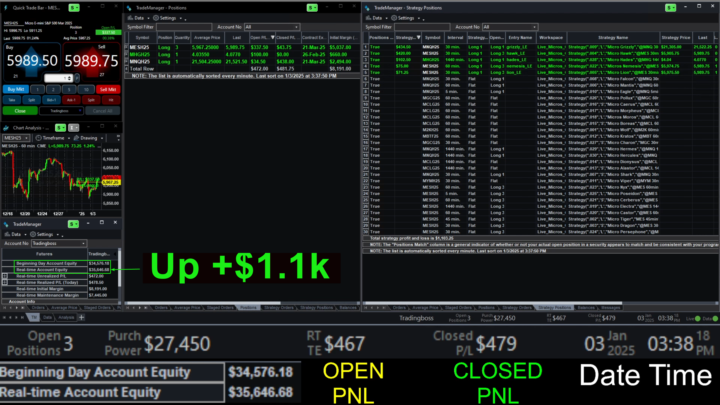Viewport: 720px width, 405px height.
Task: Click the Bid+1 button
Action: coord(51,100)
